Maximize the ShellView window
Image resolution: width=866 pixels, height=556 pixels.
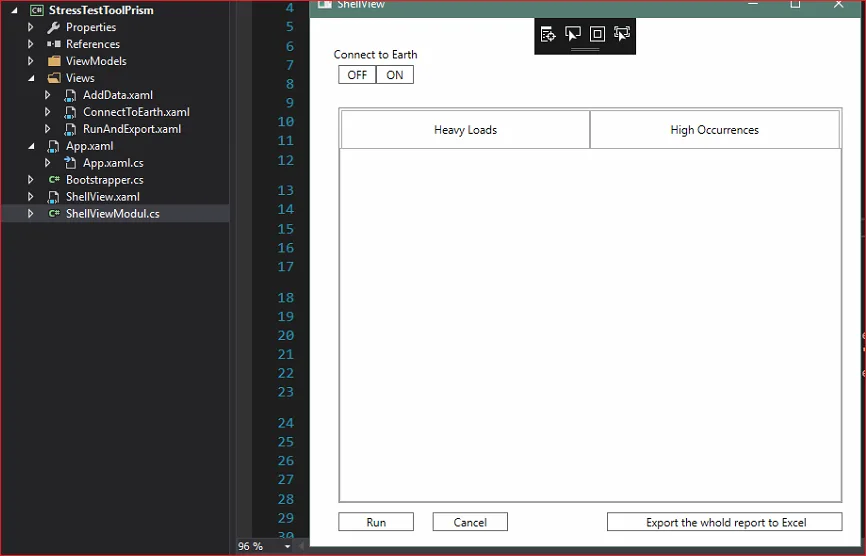point(795,4)
